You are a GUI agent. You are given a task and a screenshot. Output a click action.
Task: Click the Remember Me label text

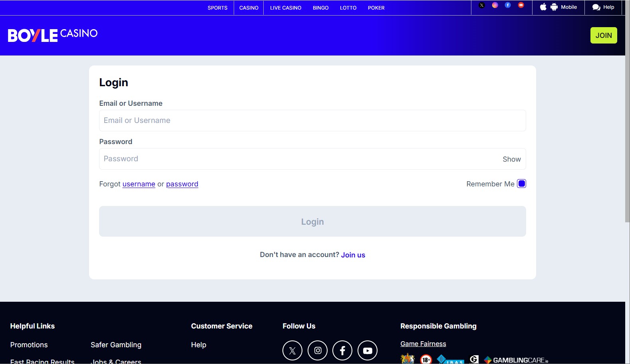click(x=490, y=184)
